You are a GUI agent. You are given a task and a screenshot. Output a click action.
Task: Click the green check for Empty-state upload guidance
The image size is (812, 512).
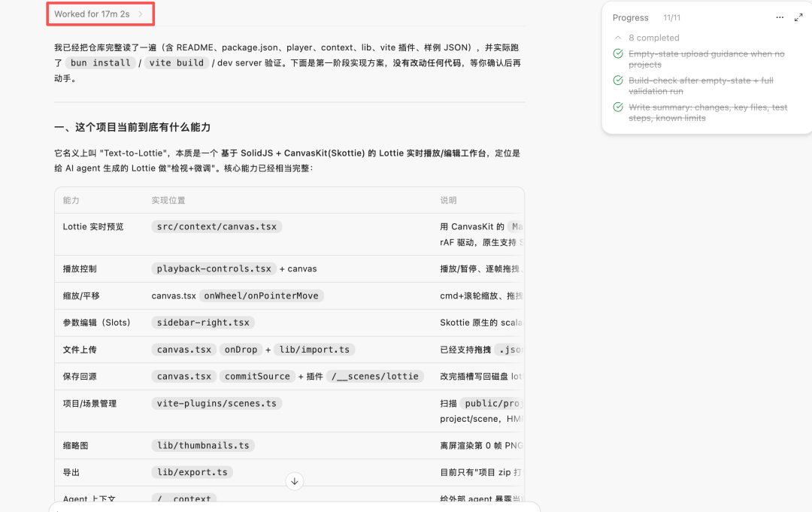click(x=618, y=54)
